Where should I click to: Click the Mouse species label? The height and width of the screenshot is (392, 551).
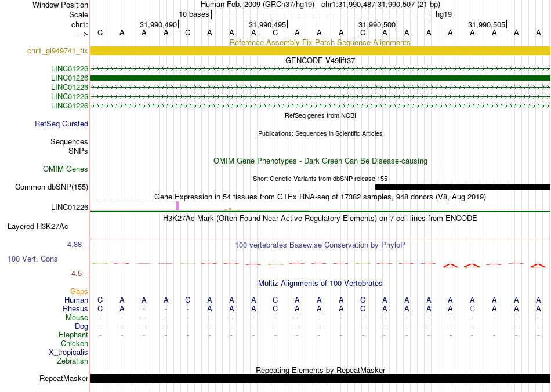pos(77,318)
